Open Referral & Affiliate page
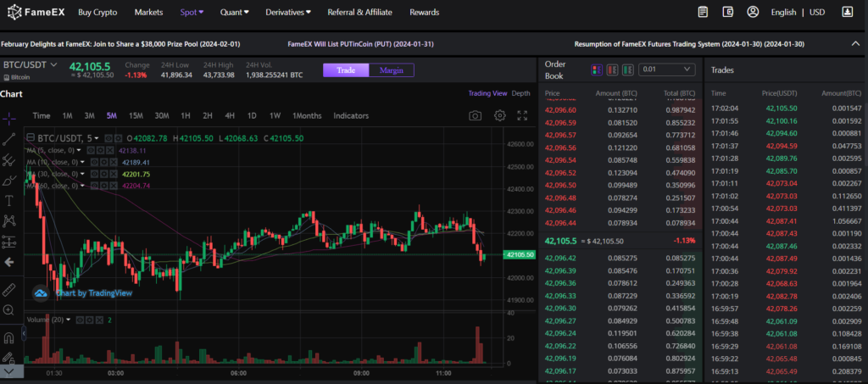 click(359, 12)
